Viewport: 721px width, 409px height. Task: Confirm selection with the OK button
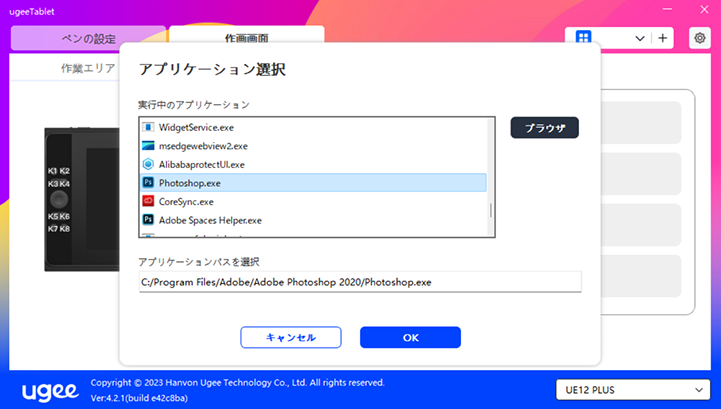tap(410, 337)
